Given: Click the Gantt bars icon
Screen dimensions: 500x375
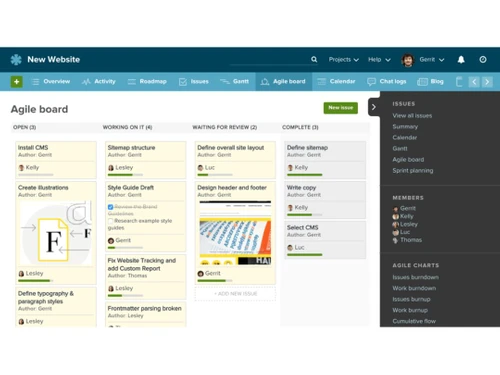Looking at the screenshot, I should (225, 82).
